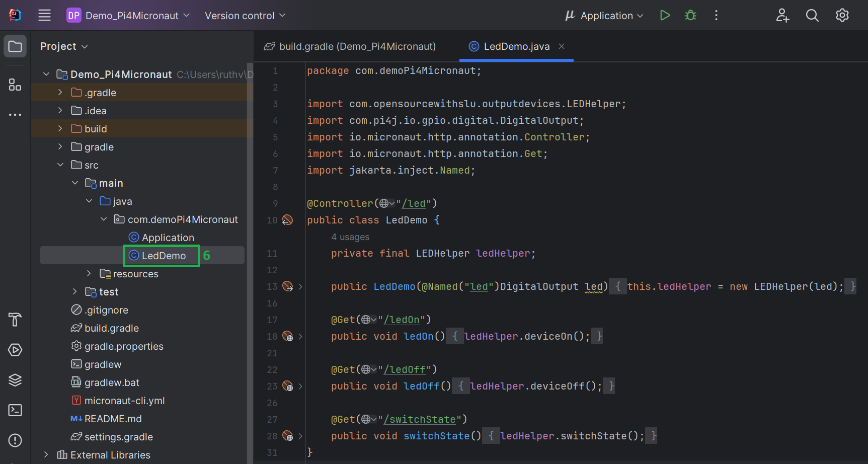Expand the .idea folder

(60, 111)
